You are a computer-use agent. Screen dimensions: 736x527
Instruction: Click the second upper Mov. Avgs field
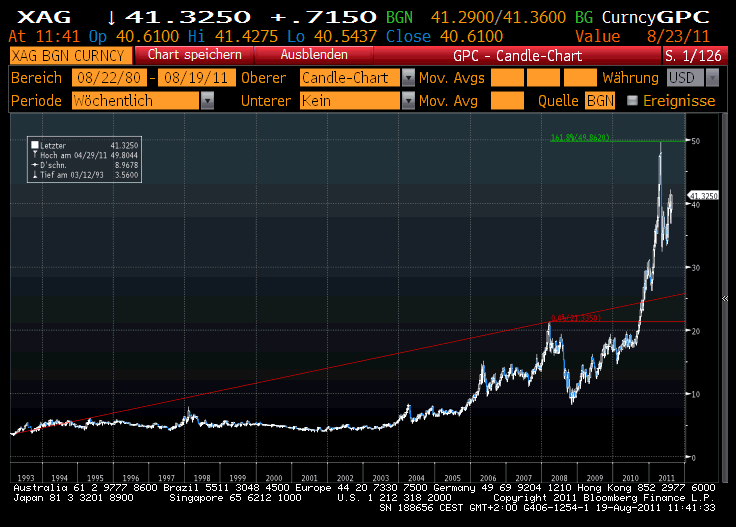pos(544,78)
